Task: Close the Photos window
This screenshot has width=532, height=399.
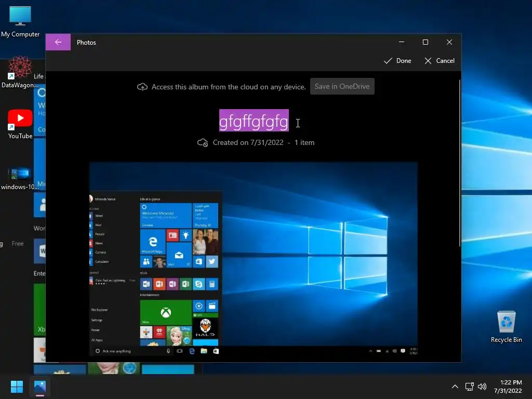Action: (449, 42)
